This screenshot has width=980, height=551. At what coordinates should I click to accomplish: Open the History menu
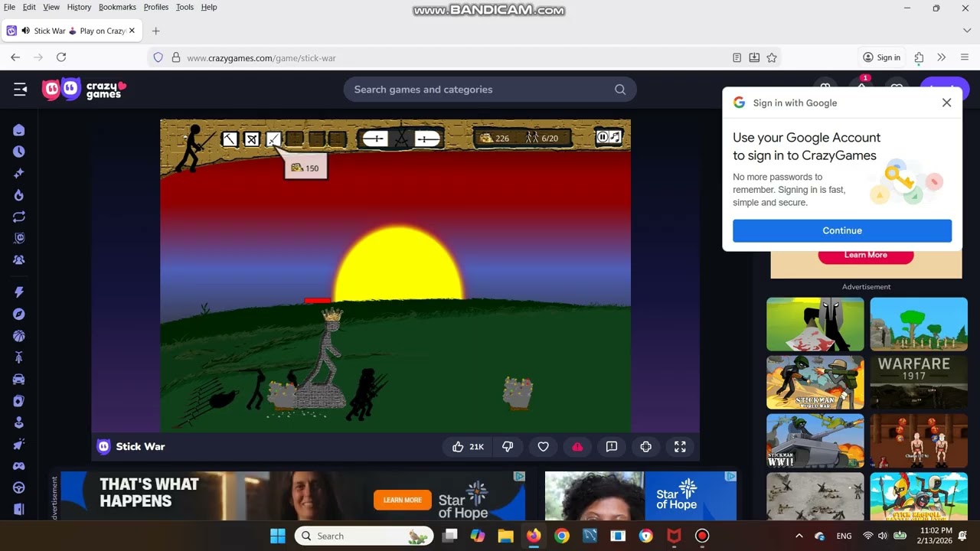click(79, 7)
